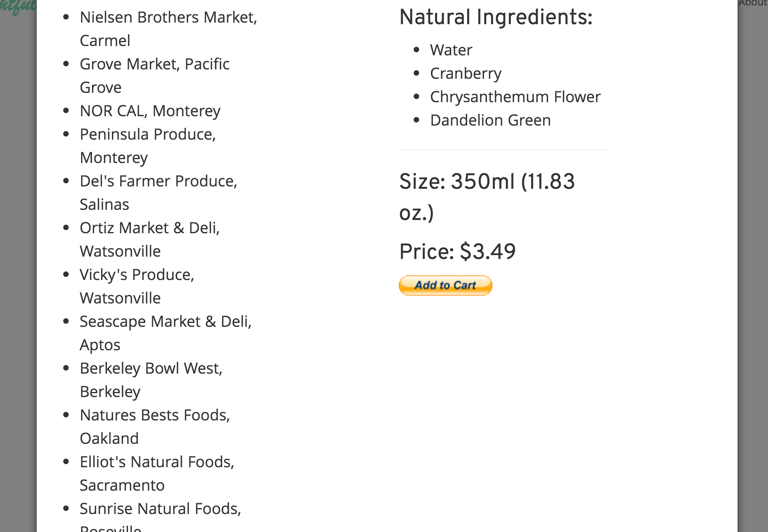Select Grove Market, Pacific Grove entry
The height and width of the screenshot is (532, 768).
point(155,76)
